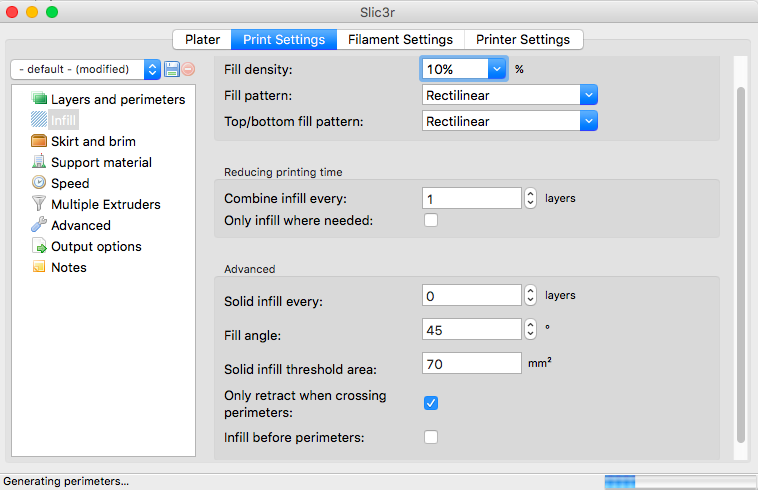The image size is (758, 490).
Task: Expand the Fill pattern dropdown
Action: (x=589, y=95)
